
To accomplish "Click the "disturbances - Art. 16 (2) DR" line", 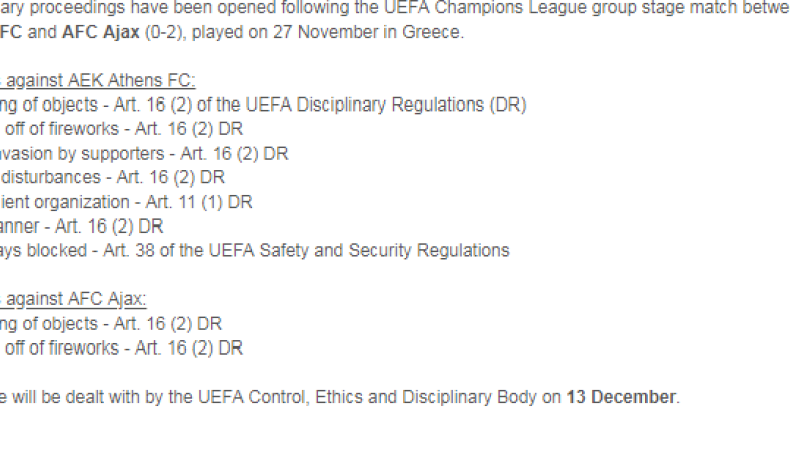I will click(x=113, y=177).
